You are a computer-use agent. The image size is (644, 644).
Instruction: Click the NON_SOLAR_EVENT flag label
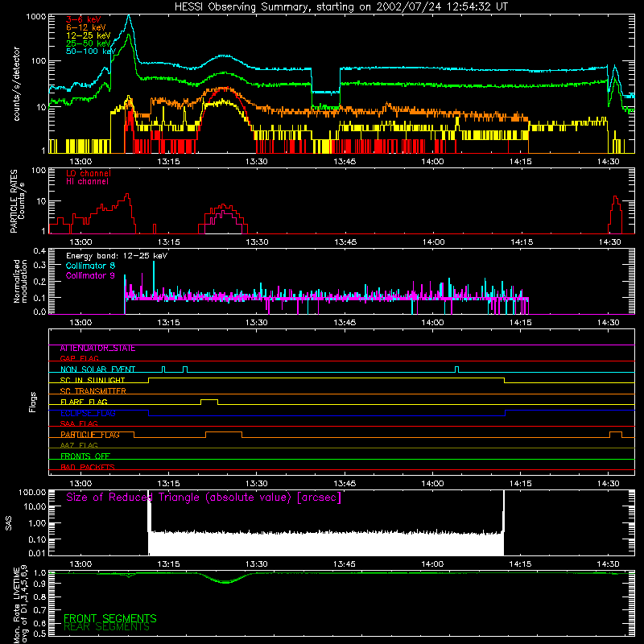coord(97,369)
